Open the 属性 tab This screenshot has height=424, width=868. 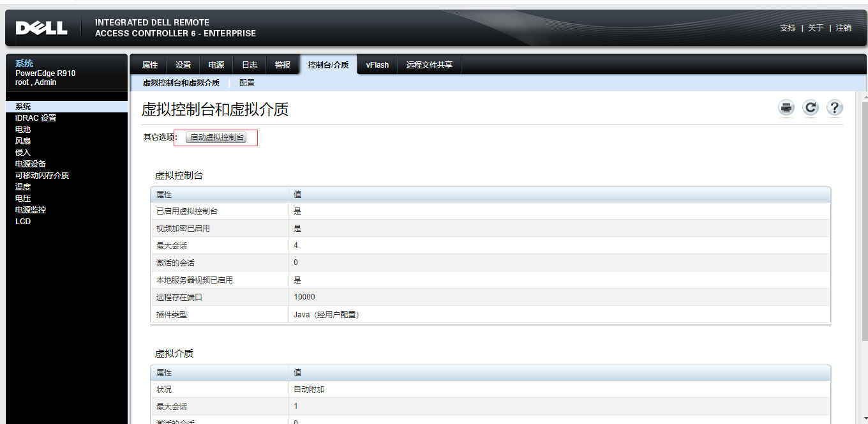[x=149, y=65]
